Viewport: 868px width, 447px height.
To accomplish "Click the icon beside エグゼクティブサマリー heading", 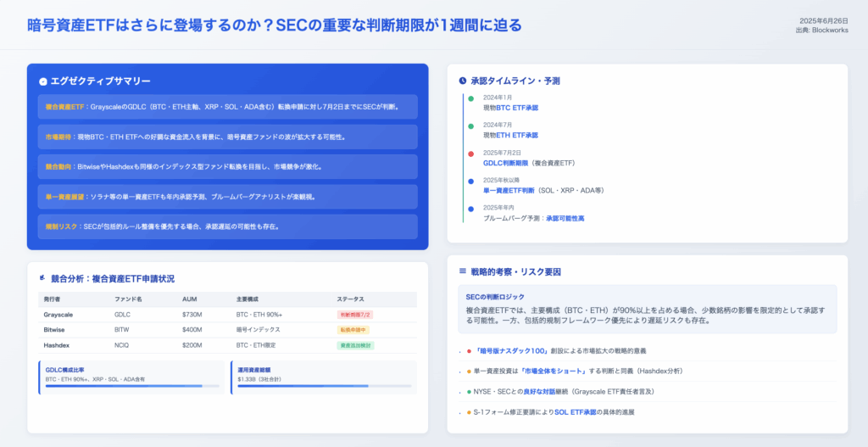I will 42,81.
